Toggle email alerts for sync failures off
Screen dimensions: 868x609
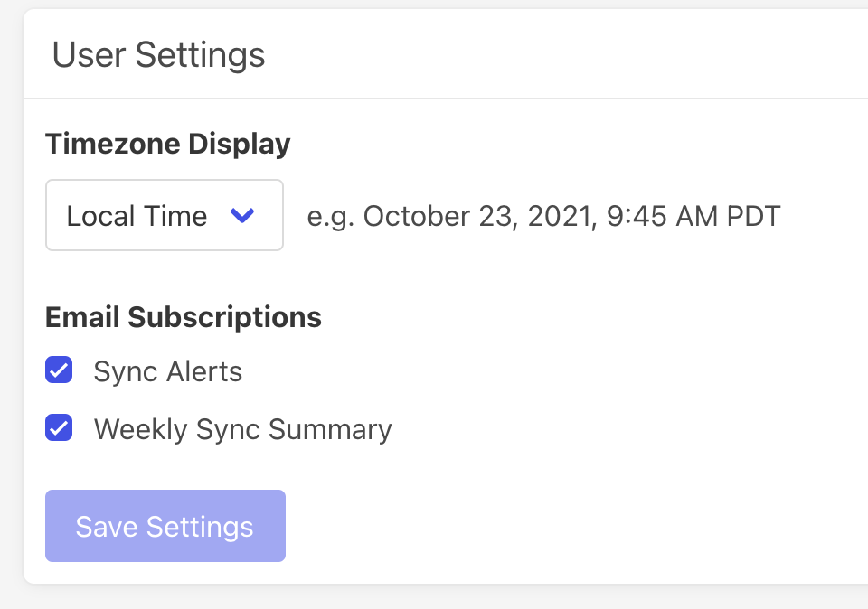(x=59, y=370)
